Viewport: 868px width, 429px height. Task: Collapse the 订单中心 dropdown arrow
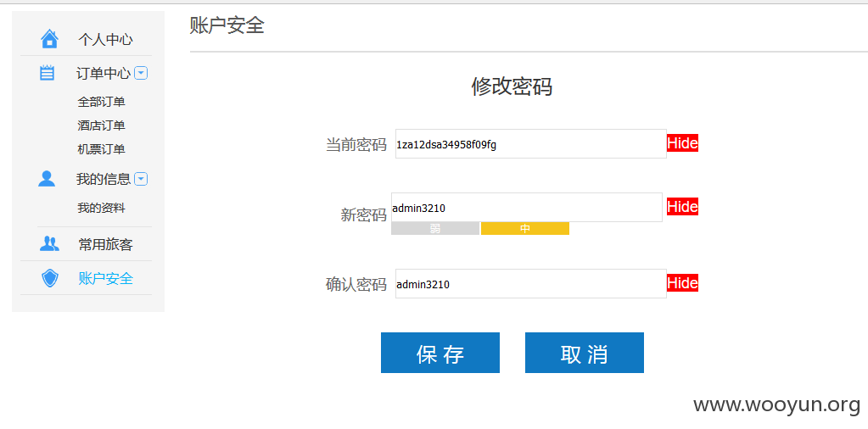pos(141,73)
